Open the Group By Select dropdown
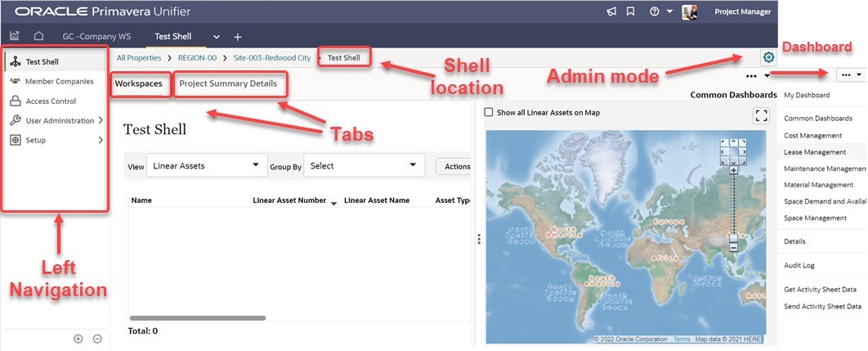The image size is (868, 351). [365, 165]
